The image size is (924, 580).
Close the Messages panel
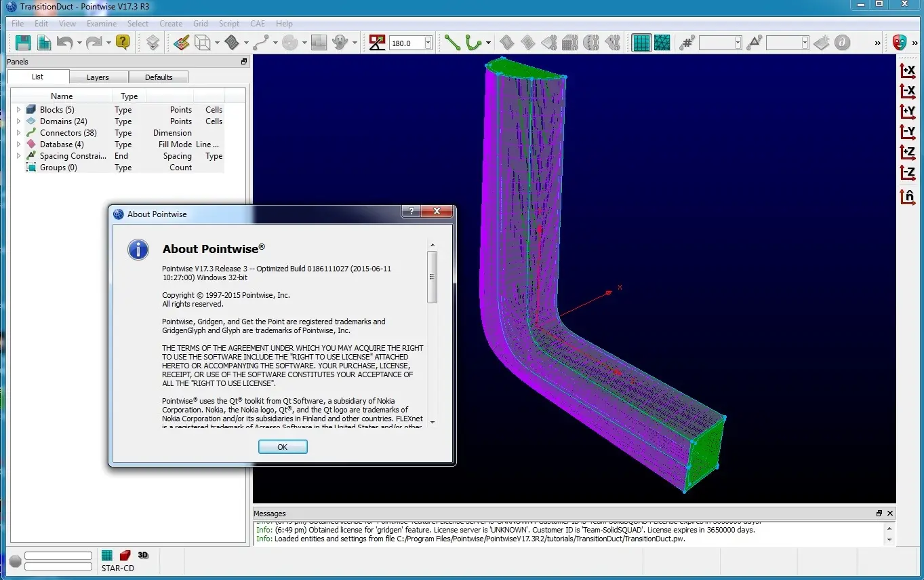click(890, 514)
